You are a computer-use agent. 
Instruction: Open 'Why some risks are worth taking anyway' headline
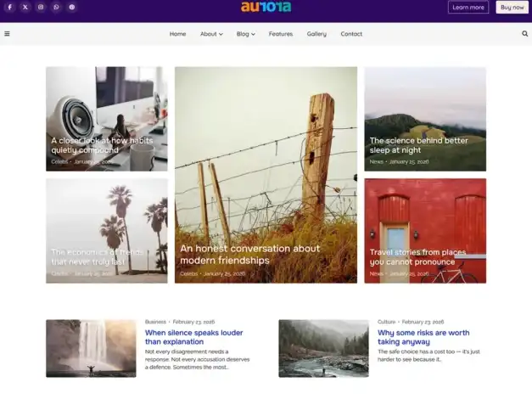[x=423, y=337]
